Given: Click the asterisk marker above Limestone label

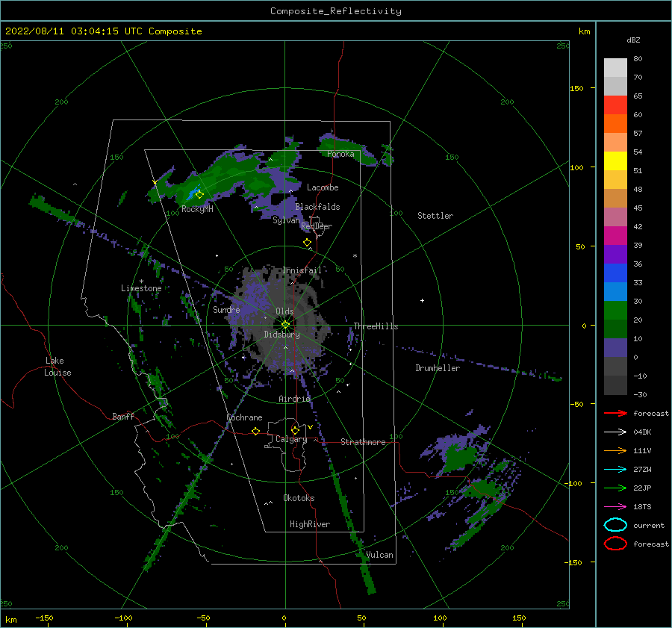Looking at the screenshot, I should click(x=141, y=282).
